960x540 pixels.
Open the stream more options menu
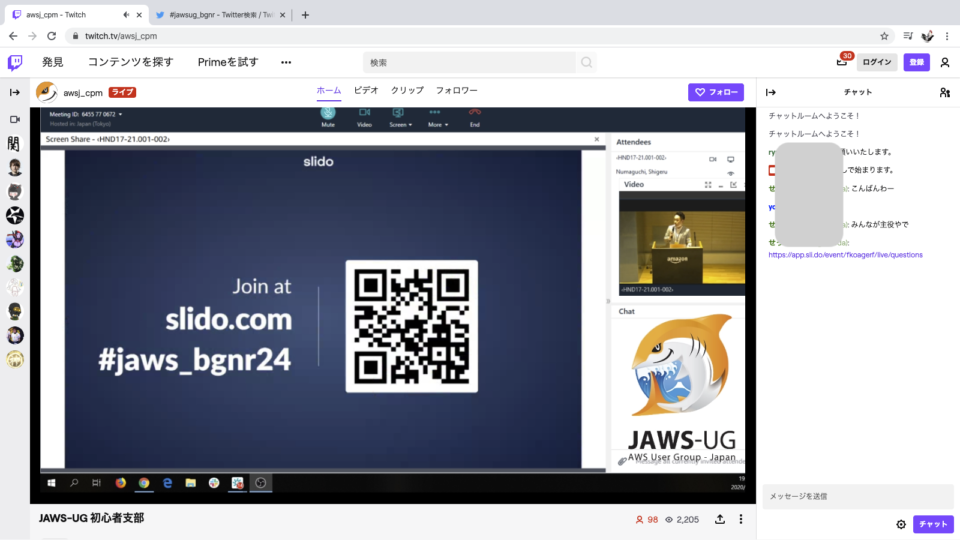point(741,519)
